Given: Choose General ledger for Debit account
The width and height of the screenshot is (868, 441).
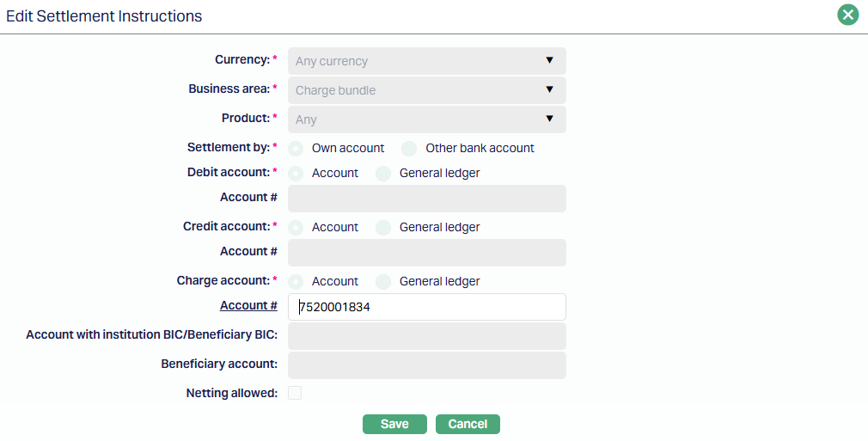Looking at the screenshot, I should click(x=384, y=173).
